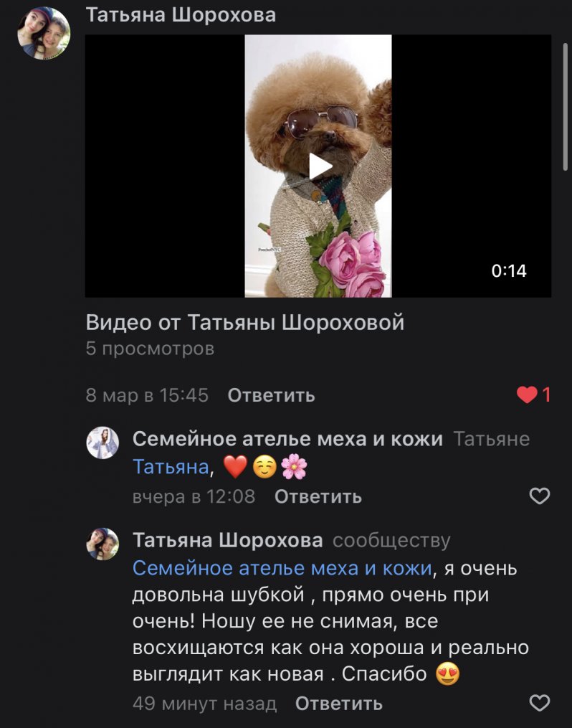Screen dimensions: 572x728
Task: Open the poodle video thumbnail image
Action: pos(318,166)
